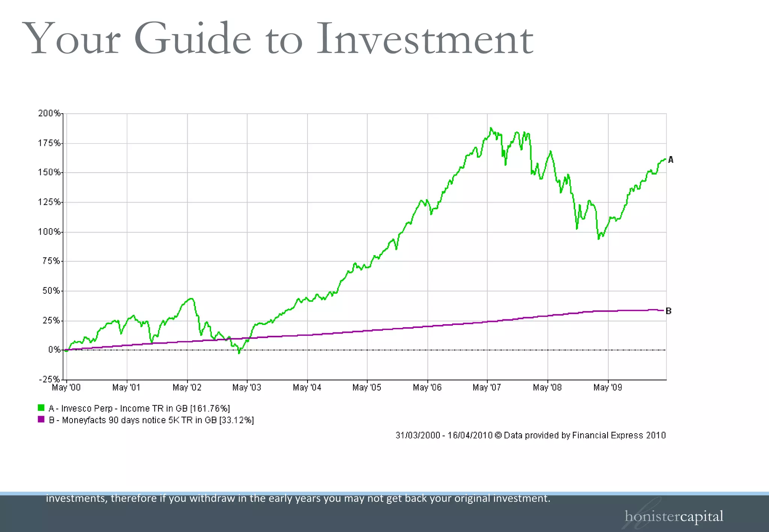The height and width of the screenshot is (532, 769).
Task: Click legend text 'B - Moneyfacts 90 days notice 5K TR in GB [33.12%]'
Action: click(x=151, y=420)
